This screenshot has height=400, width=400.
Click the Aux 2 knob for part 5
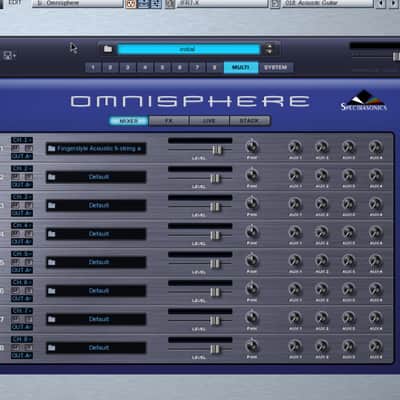(x=322, y=261)
